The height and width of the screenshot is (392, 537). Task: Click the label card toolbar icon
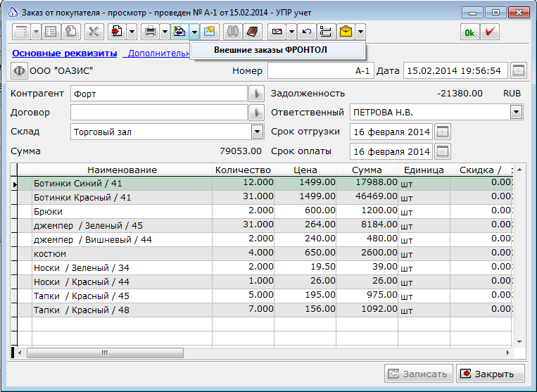[x=277, y=32]
